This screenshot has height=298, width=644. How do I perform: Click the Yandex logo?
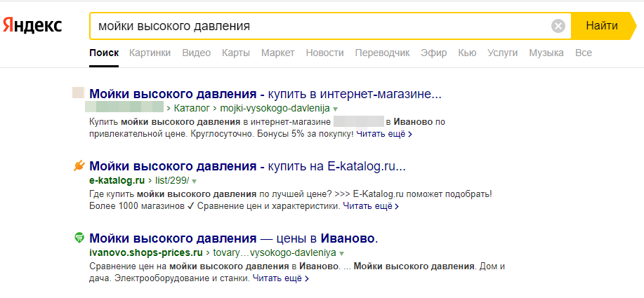coord(32,26)
